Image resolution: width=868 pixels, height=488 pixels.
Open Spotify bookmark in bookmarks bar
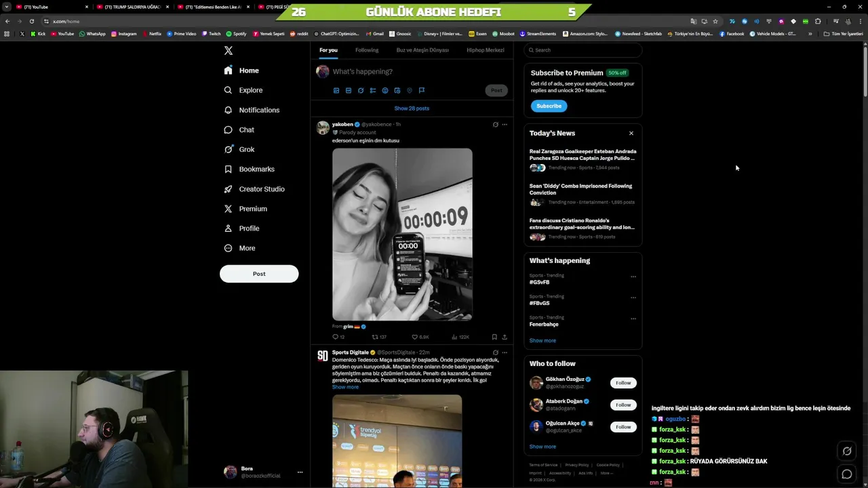coord(236,34)
